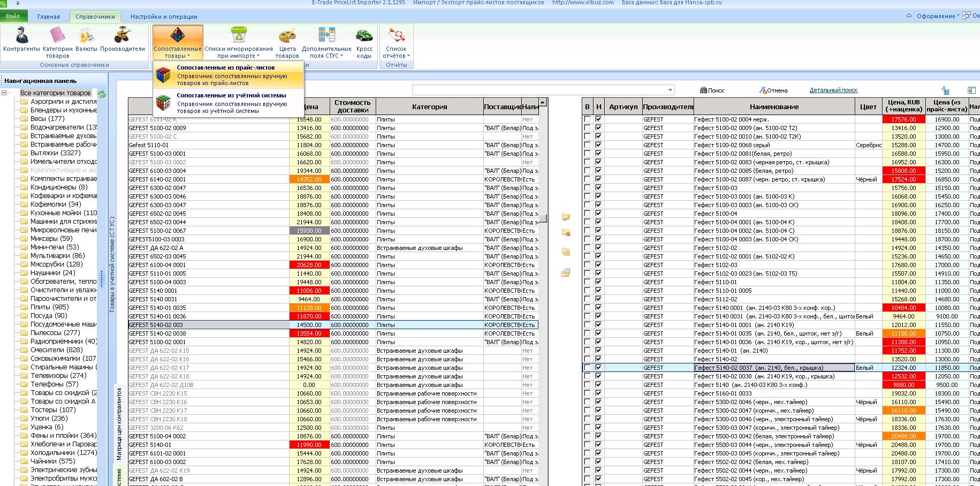The height and width of the screenshot is (486, 980).
Task: Click the windows icon right of Оформление
Action: [x=967, y=16]
